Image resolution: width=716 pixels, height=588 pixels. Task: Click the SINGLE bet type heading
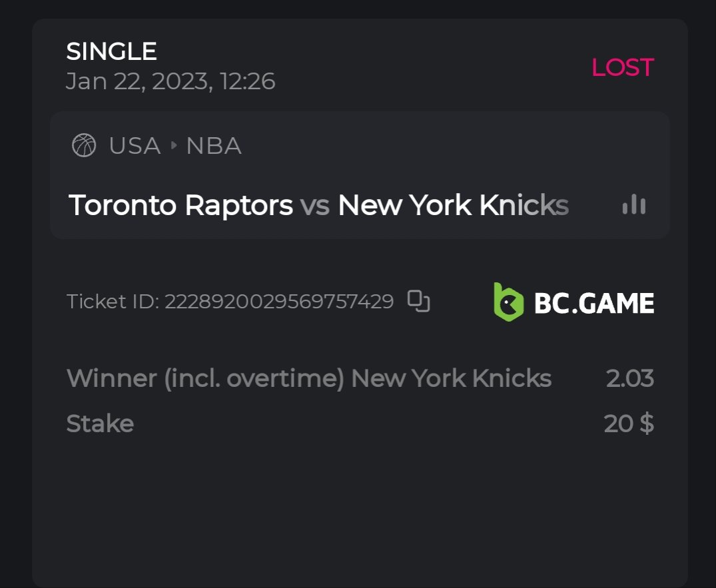(x=111, y=51)
